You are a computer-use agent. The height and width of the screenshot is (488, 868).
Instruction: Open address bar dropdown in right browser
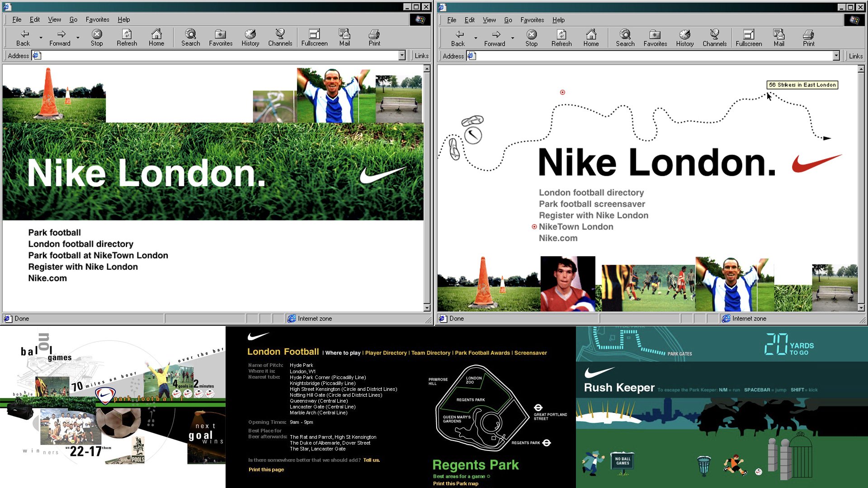tap(836, 56)
